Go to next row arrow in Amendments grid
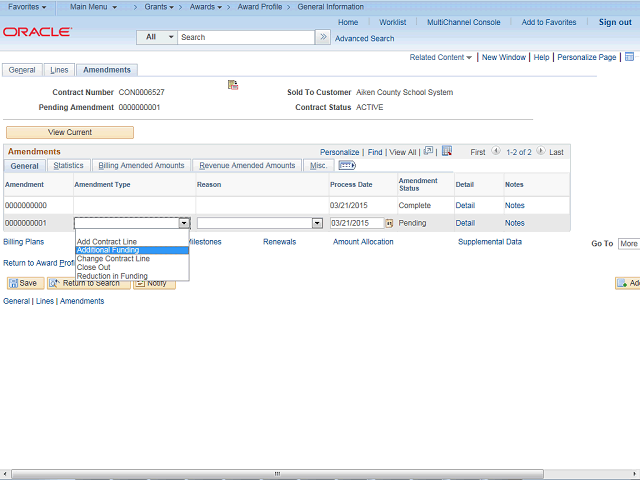This screenshot has height=480, width=640. tap(540, 151)
